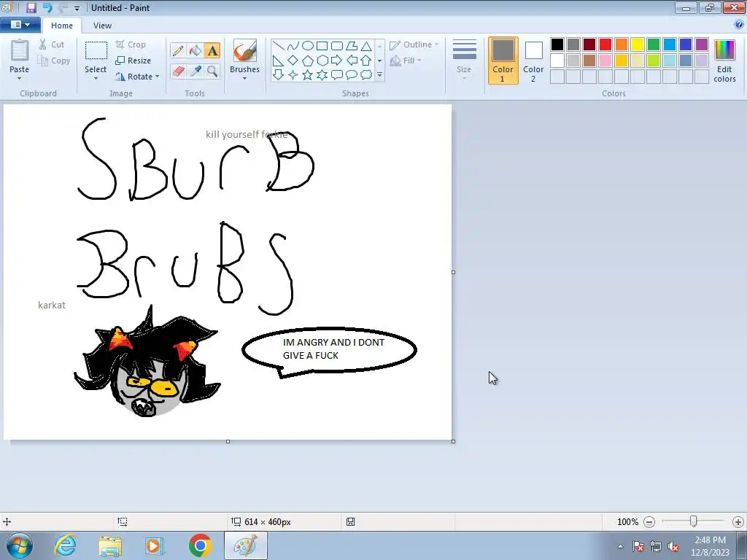Choose the Right arrow shape
Viewport: 747px width, 560px height.
[337, 61]
